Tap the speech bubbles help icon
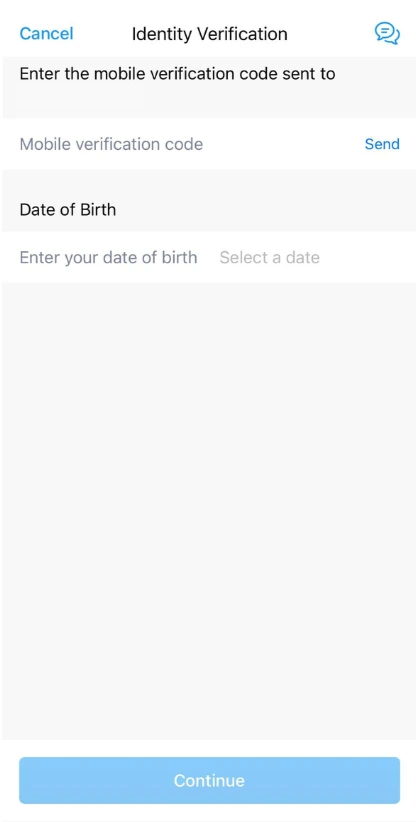 pos(387,34)
